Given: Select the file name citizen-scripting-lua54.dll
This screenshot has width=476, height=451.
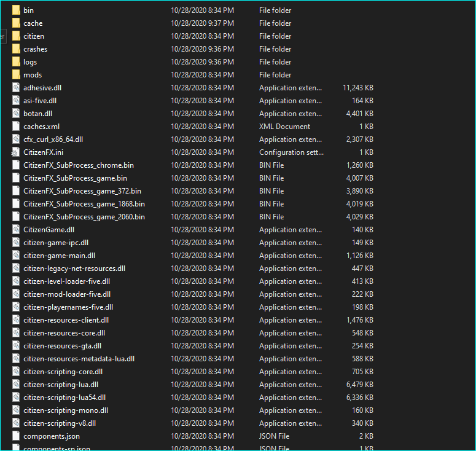Looking at the screenshot, I should [64, 398].
